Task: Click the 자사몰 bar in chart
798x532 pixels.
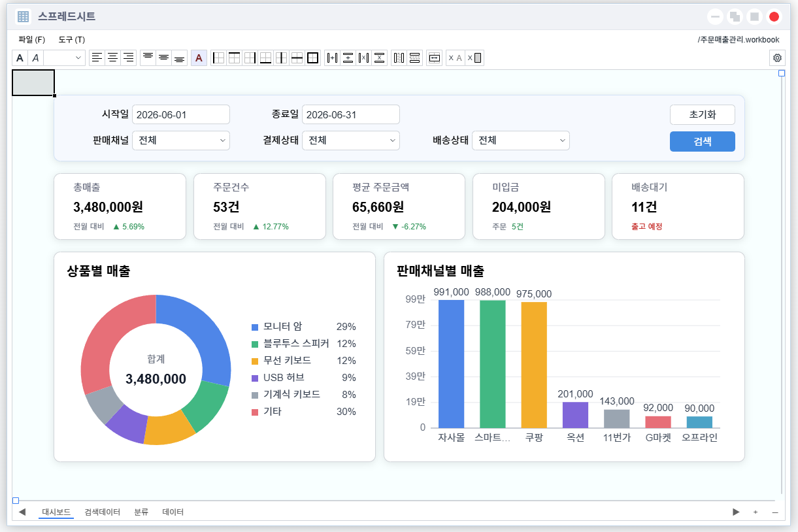Action: coord(452,364)
